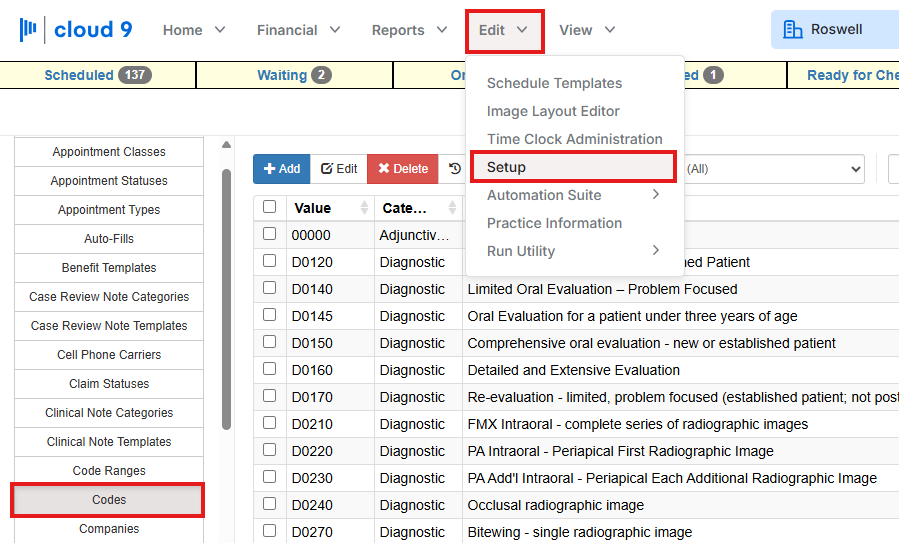
Task: Check the box for code D0270
Action: click(x=269, y=530)
